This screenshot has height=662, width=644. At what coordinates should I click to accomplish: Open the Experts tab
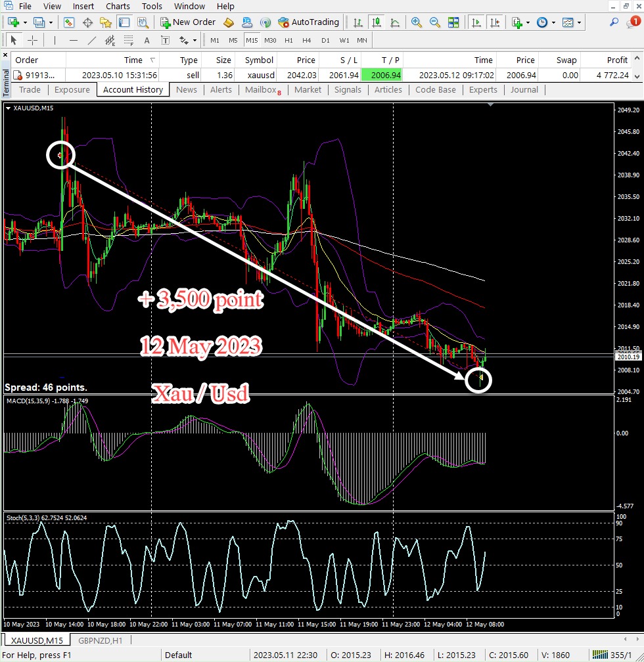(483, 89)
